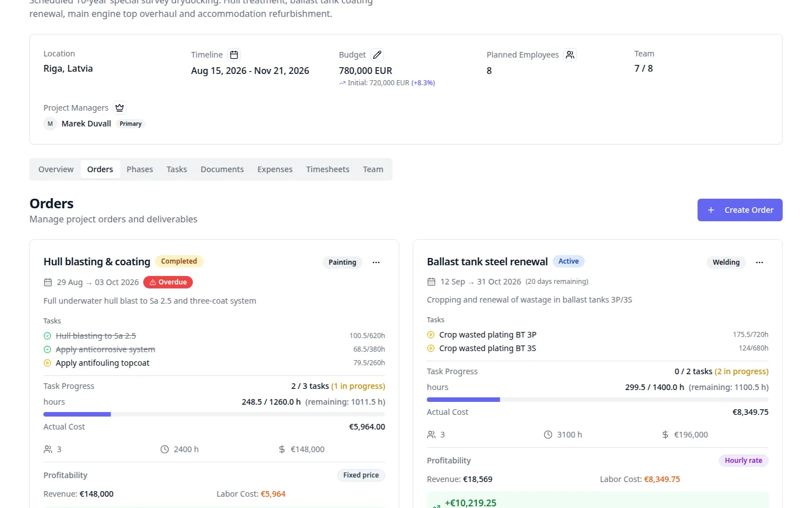Click Hull blasting hours progress bar
The height and width of the screenshot is (508, 812).
point(214,414)
